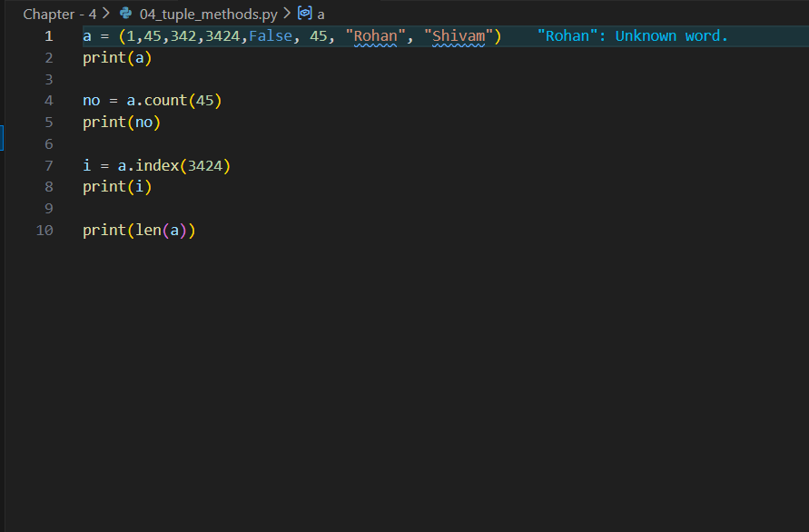Click print(len(a)) on line 10
Image resolution: width=809 pixels, height=532 pixels.
[x=139, y=230]
